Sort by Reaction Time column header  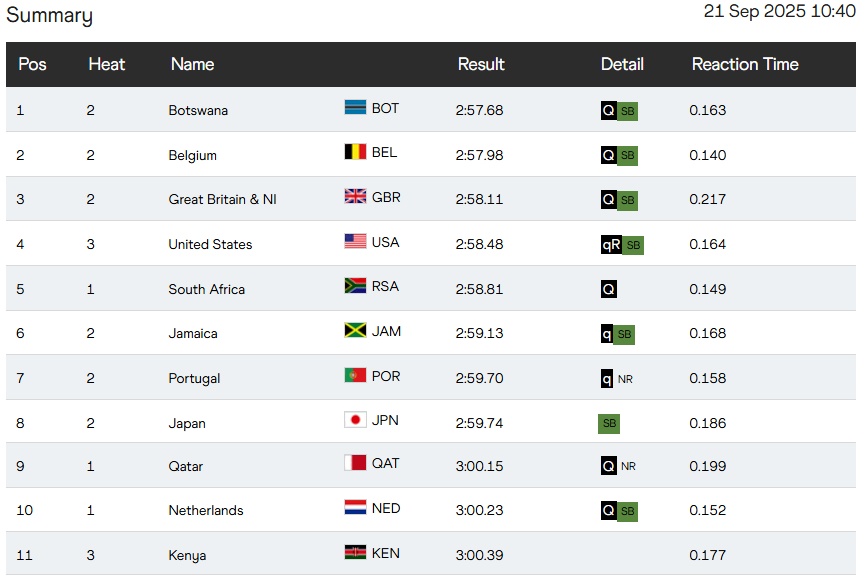745,64
